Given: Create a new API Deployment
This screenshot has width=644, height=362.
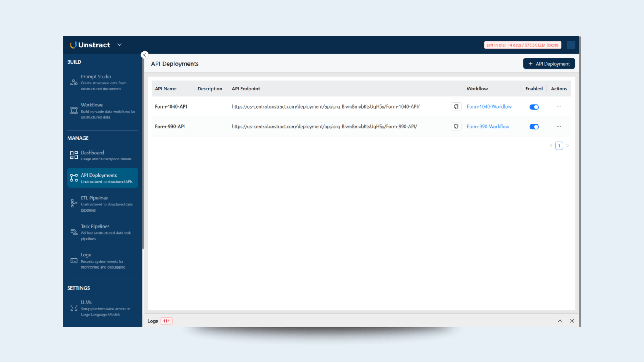Looking at the screenshot, I should tap(549, 63).
